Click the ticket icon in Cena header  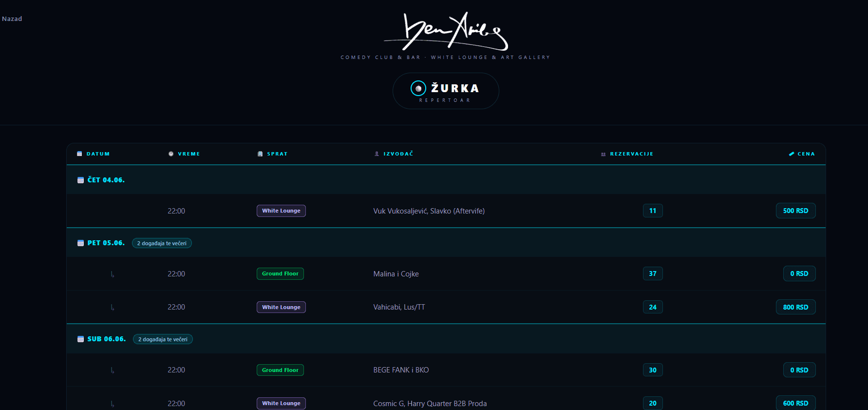pos(792,154)
